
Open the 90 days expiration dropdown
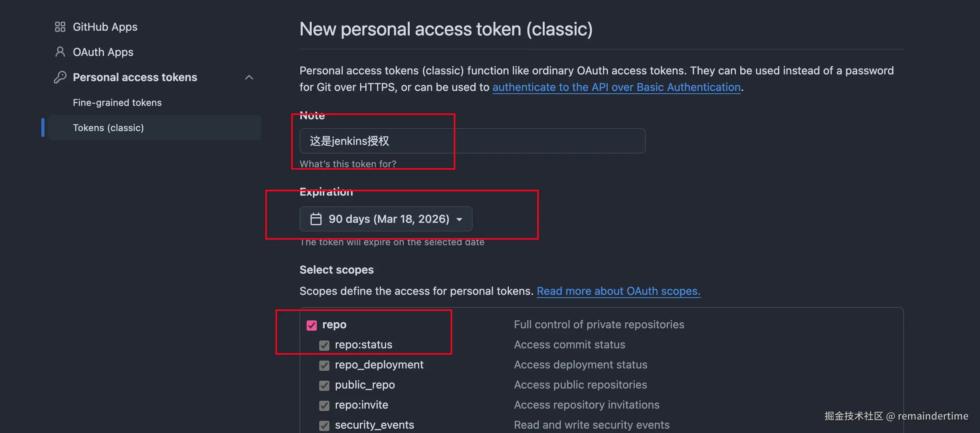point(386,219)
